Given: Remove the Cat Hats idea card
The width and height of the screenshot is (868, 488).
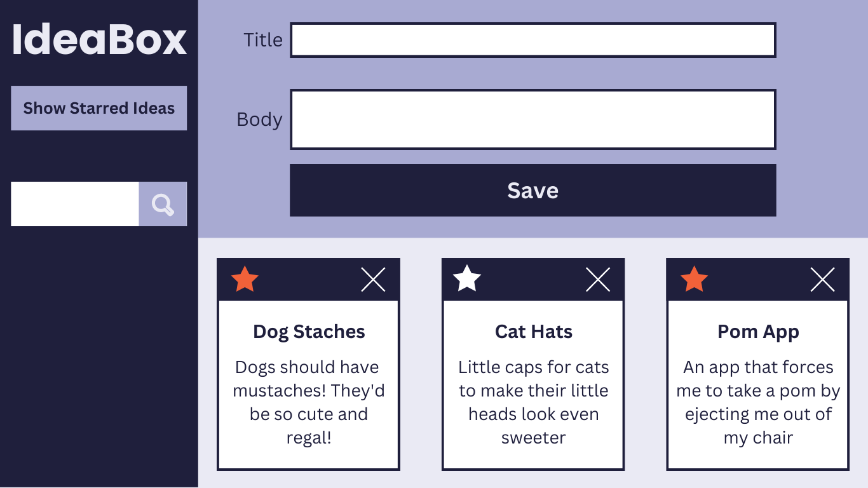Looking at the screenshot, I should tap(598, 280).
